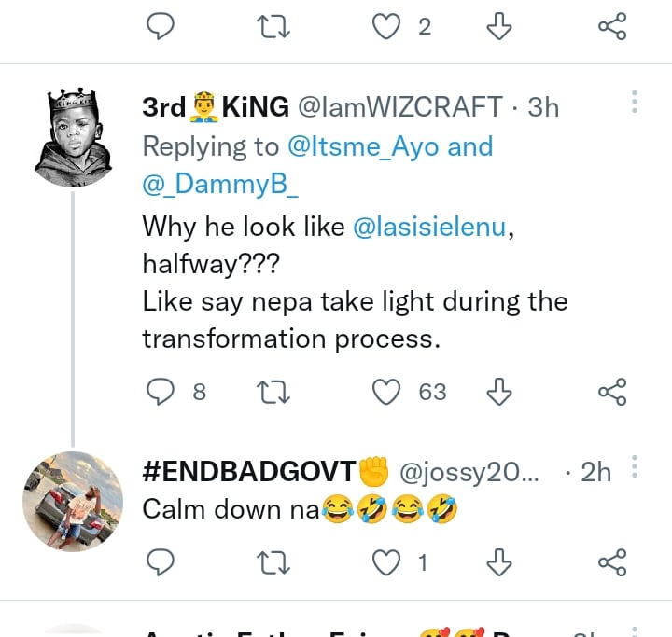672x637 pixels.
Task: Like the top tweet with 2 likes
Action: coord(386,27)
